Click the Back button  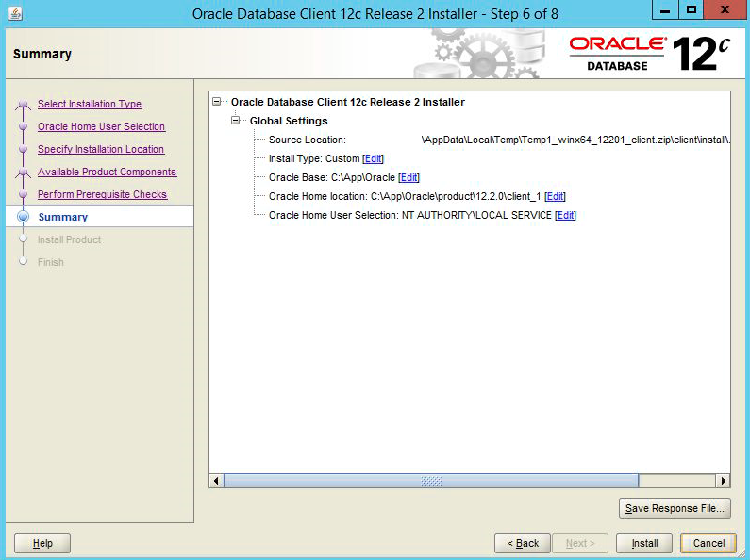point(523,543)
